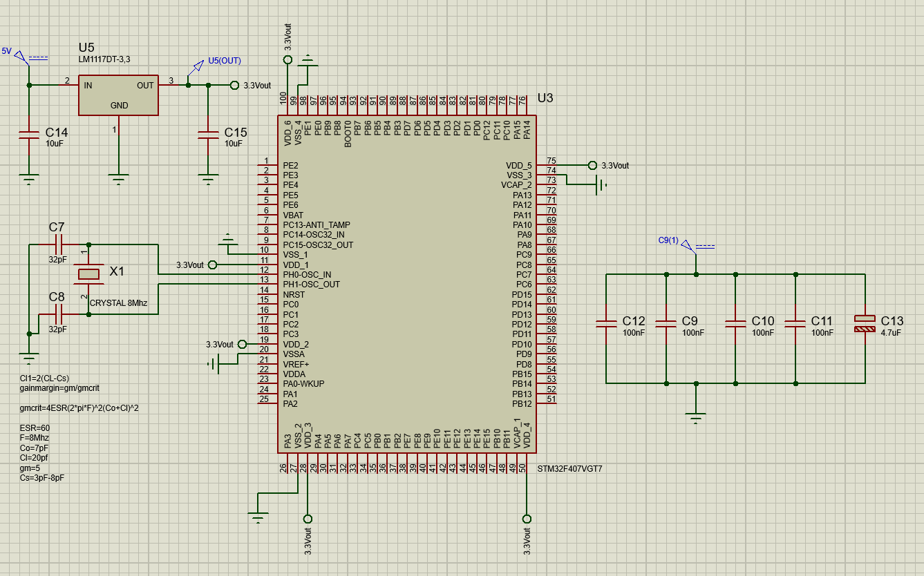Click the VBAT pin label
This screenshot has height=576, width=924.
click(293, 215)
